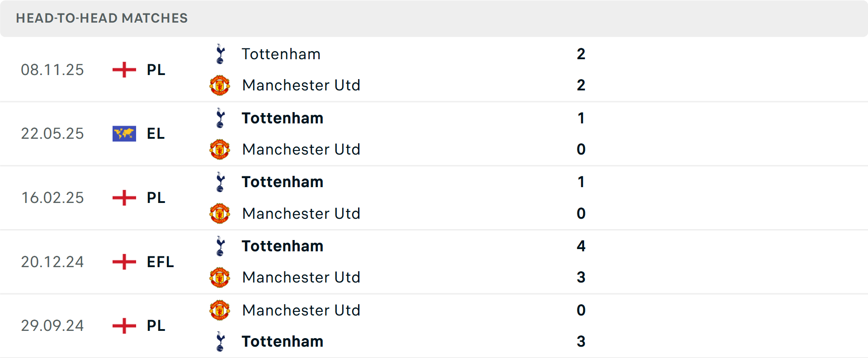Click the Tottenham crest in the 08.11.25 match
The width and height of the screenshot is (868, 358).
point(220,53)
